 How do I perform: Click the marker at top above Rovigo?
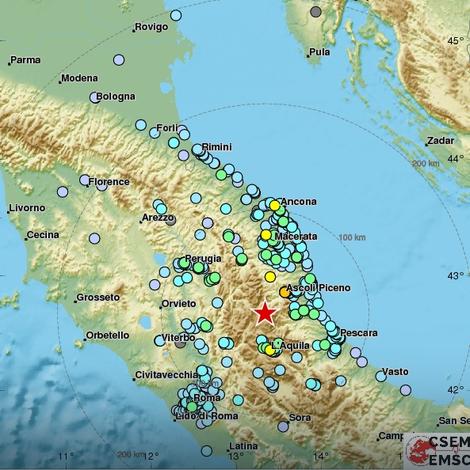176,15
